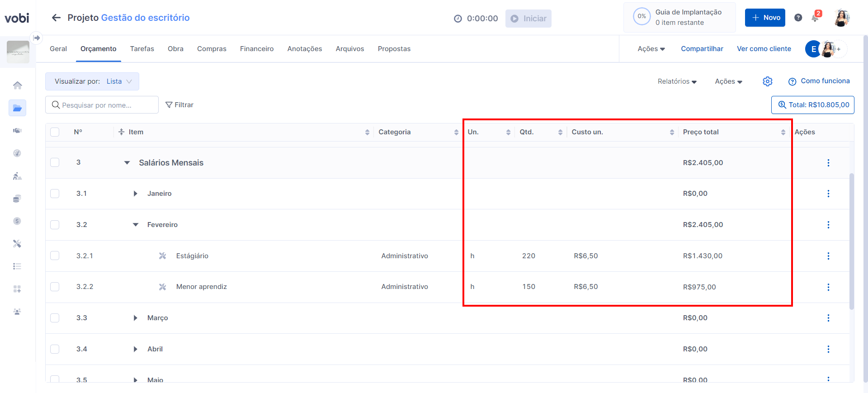
Task: Sort by the Qtd. column
Action: (560, 132)
